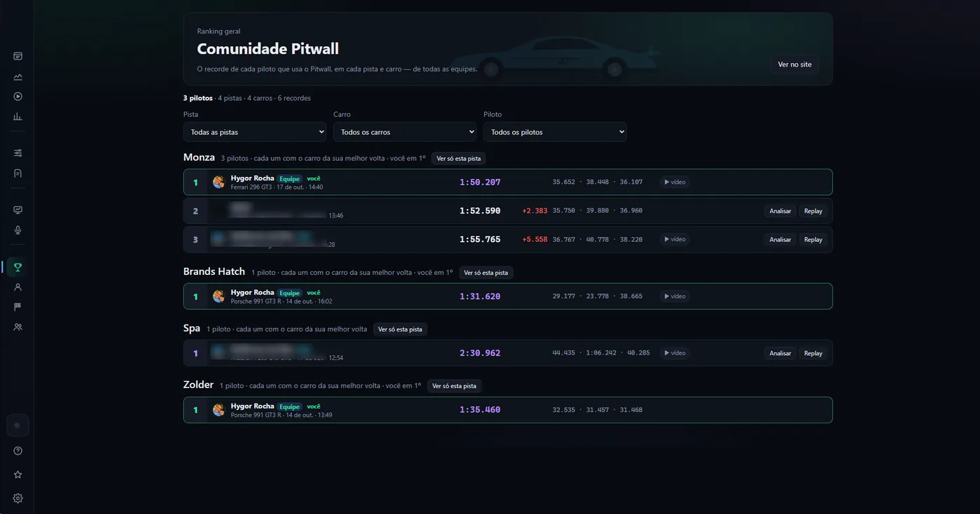Click Hygor Rocha avatar in Monza row

click(218, 182)
